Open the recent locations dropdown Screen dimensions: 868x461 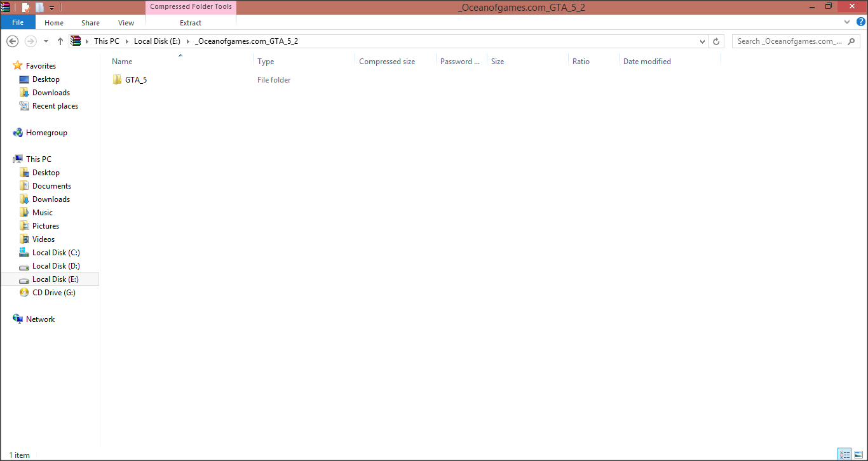[x=46, y=41]
